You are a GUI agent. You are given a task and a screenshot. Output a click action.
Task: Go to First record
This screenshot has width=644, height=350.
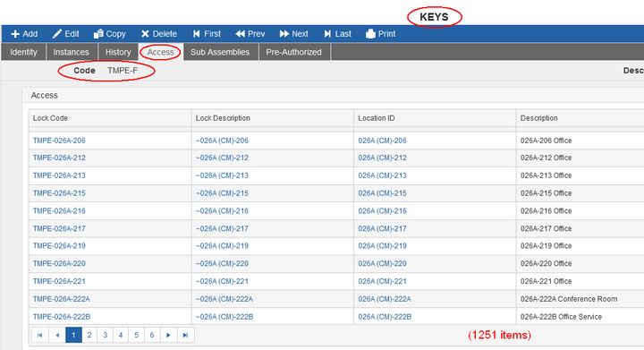(x=207, y=34)
